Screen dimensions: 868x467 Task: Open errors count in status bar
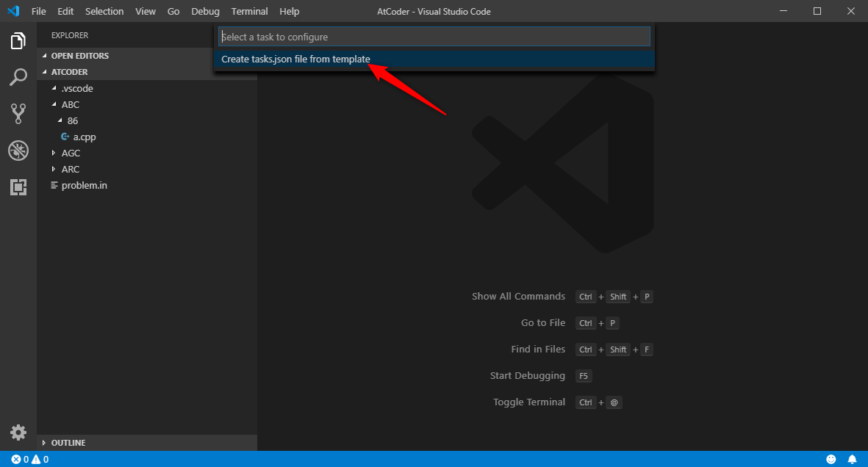click(20, 459)
